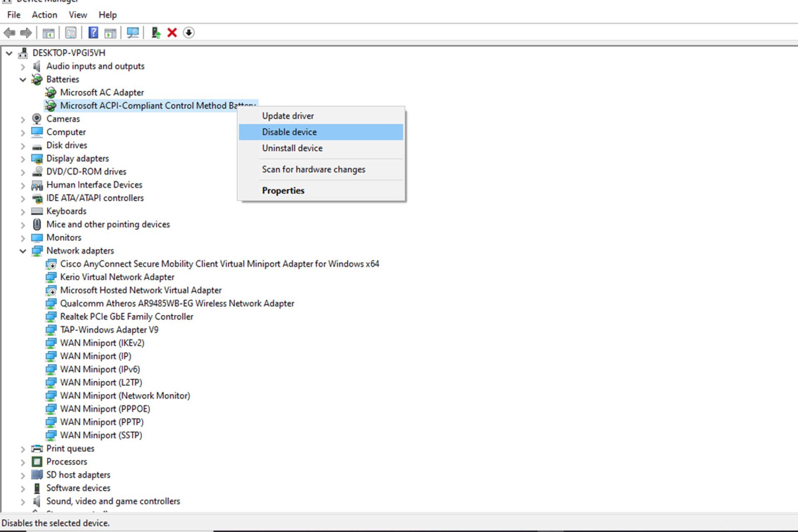This screenshot has width=798, height=532.
Task: Choose Disable device in context menu
Action: 289,132
